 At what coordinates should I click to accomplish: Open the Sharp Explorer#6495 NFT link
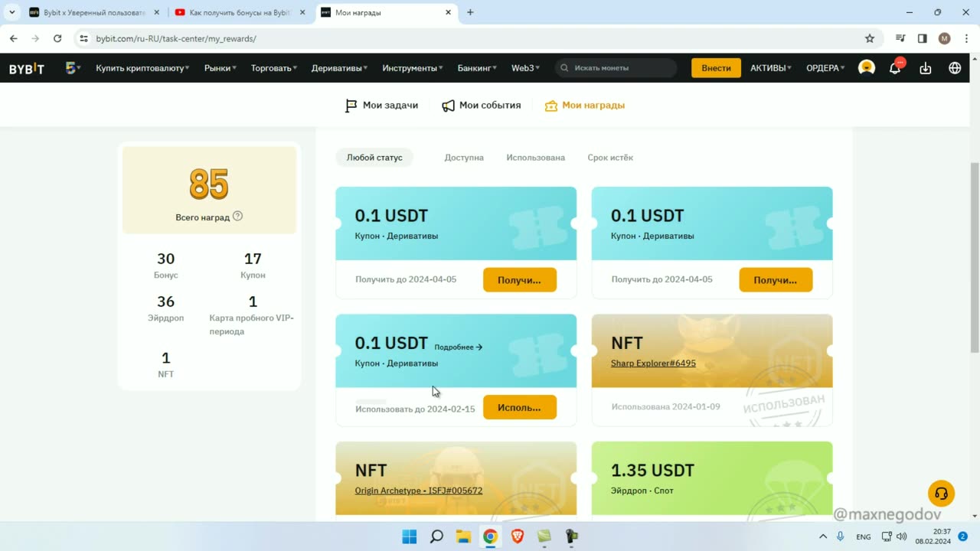[653, 364]
